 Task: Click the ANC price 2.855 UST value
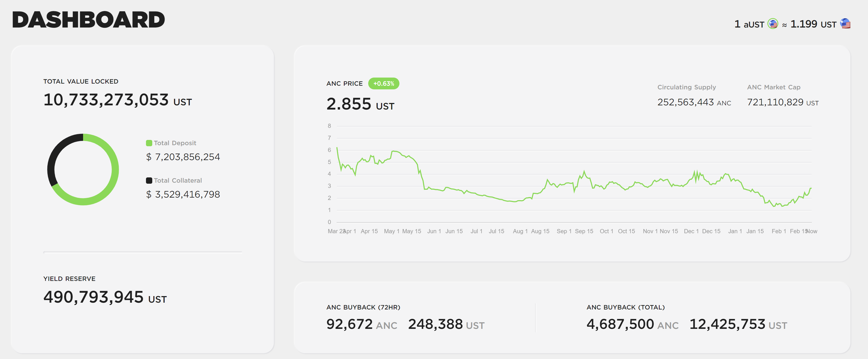pos(360,104)
